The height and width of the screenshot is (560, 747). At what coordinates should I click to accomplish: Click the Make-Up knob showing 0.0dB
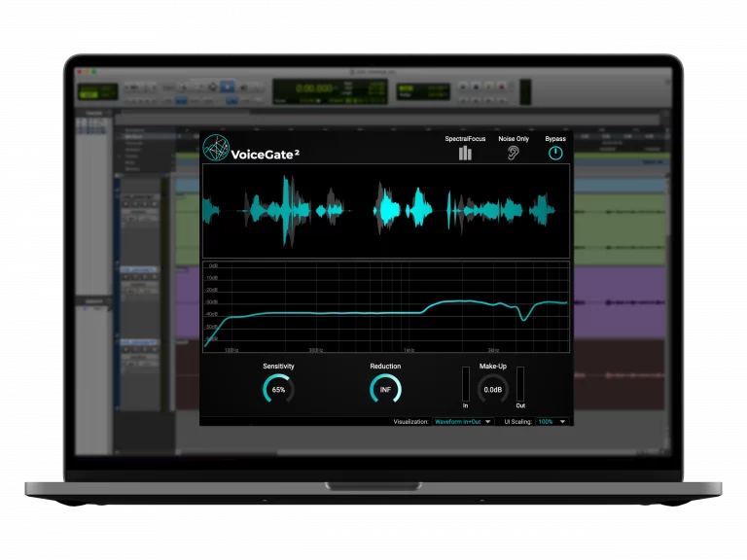493,389
